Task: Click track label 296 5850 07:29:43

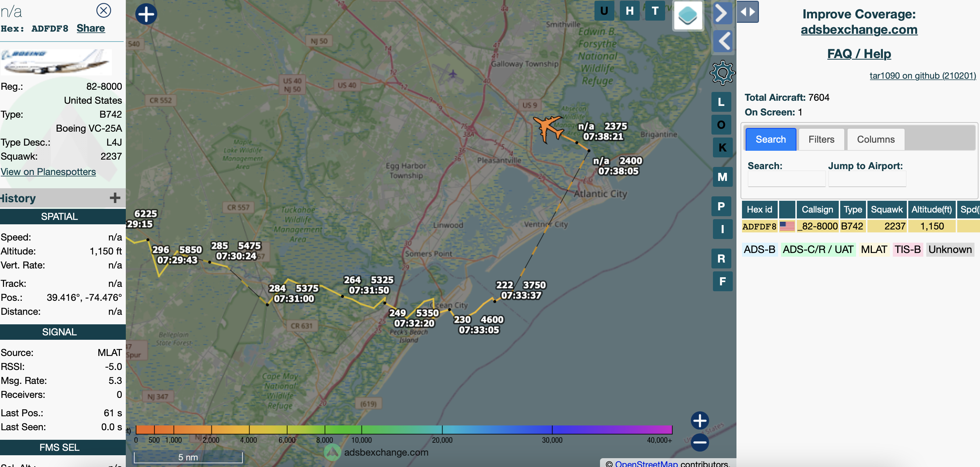Action: (x=177, y=255)
